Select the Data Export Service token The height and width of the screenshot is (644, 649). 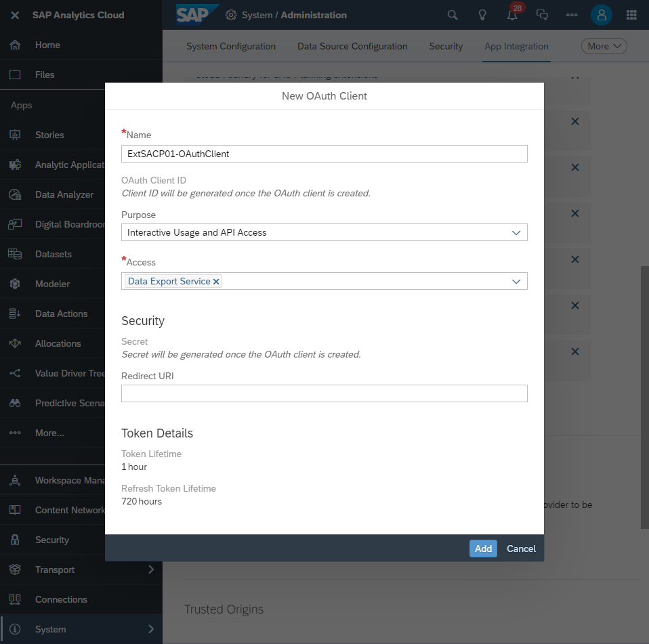169,282
